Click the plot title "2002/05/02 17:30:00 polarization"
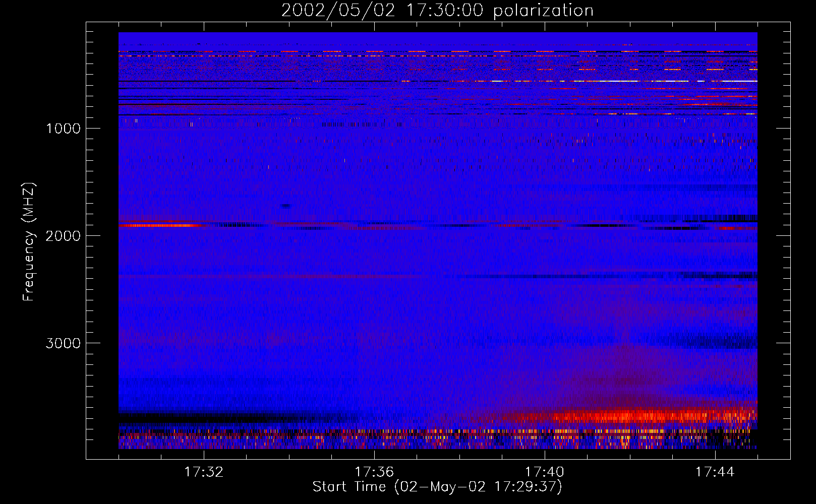816x504 pixels. point(437,11)
